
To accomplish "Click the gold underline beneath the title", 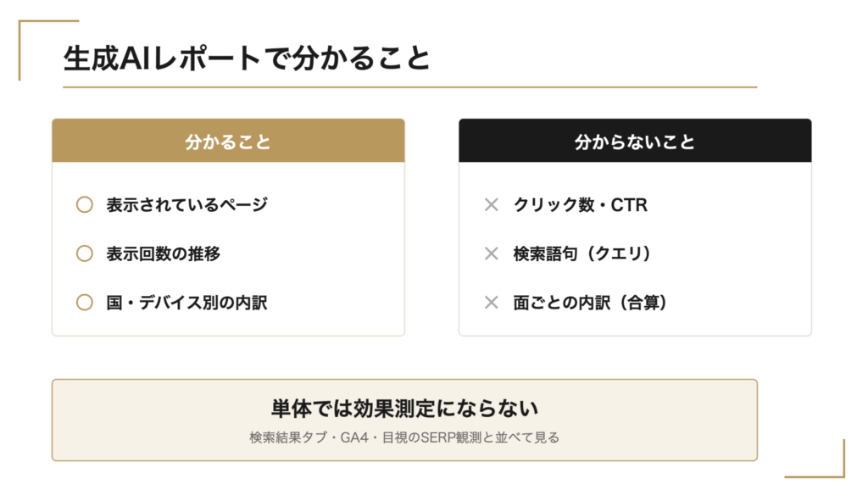I will coord(410,87).
